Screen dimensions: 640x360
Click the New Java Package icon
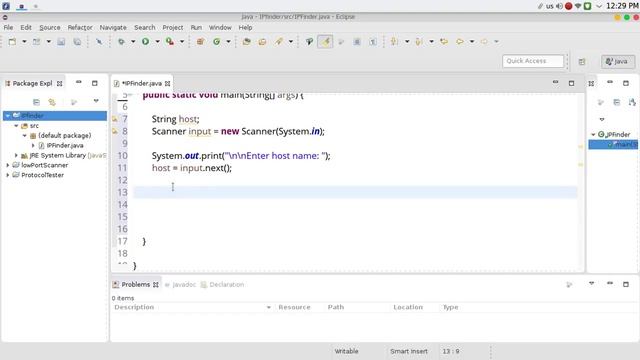(x=200, y=42)
